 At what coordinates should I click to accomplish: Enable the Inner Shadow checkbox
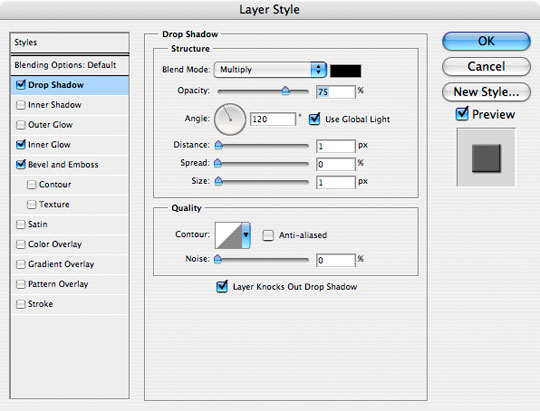(x=21, y=105)
